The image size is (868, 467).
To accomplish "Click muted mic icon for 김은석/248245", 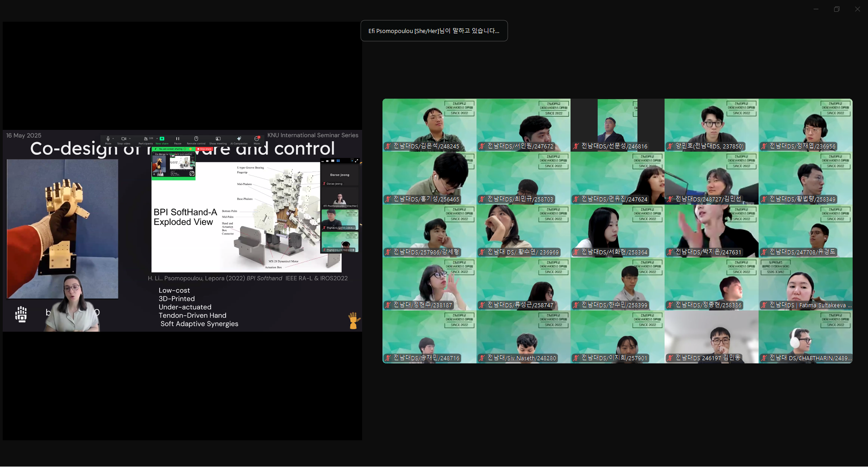I will [x=388, y=146].
